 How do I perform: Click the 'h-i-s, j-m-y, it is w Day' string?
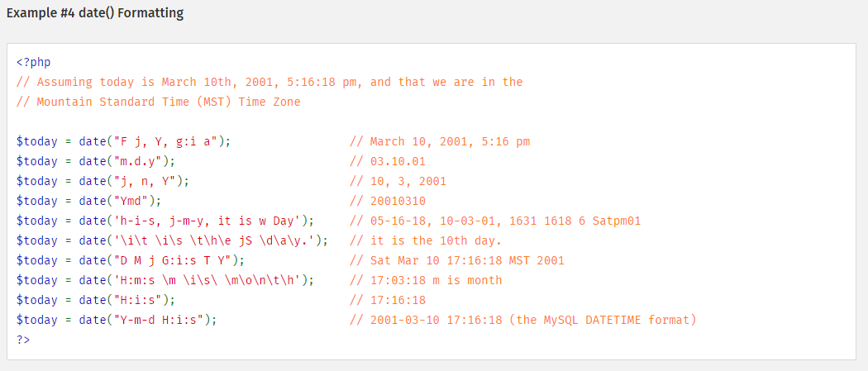[207, 221]
